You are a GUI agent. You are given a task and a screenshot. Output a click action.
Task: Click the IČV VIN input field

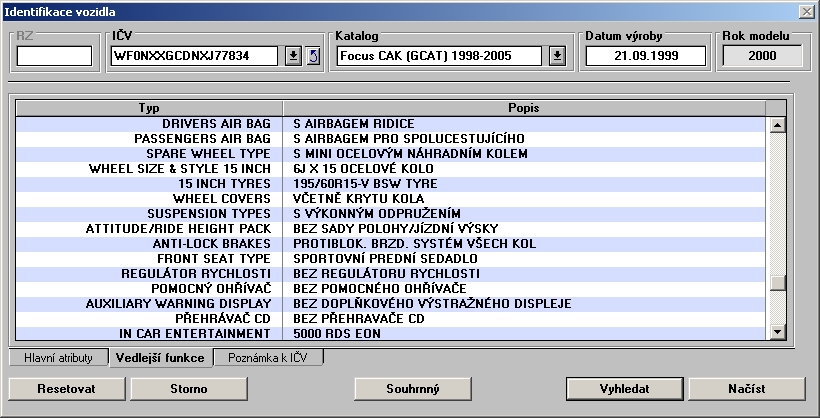tap(194, 55)
